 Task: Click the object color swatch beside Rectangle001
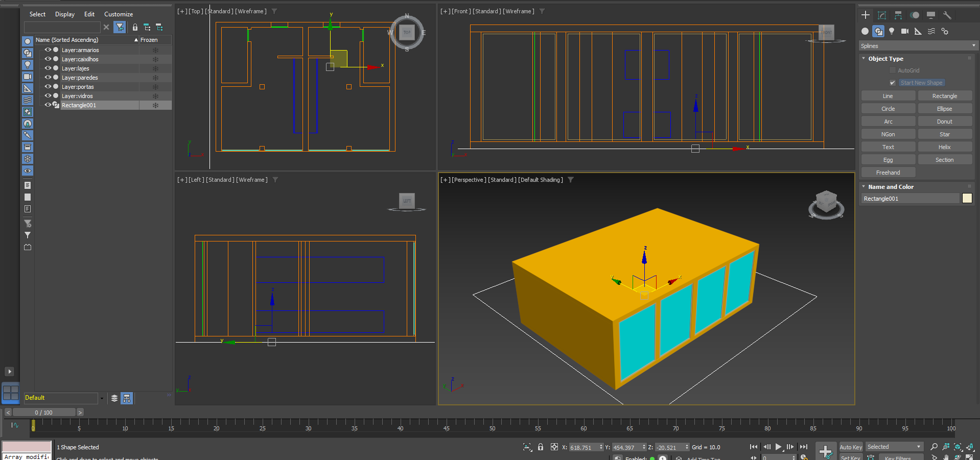pos(967,199)
